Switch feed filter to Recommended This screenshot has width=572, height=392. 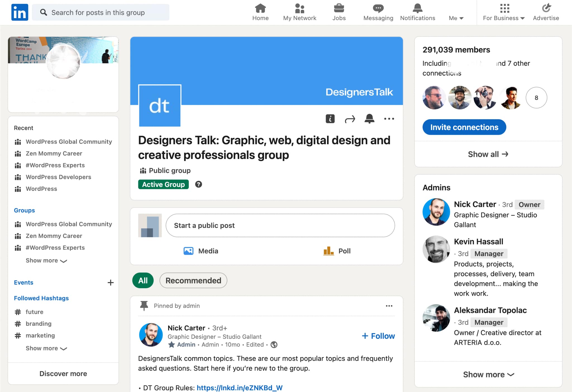pyautogui.click(x=193, y=280)
